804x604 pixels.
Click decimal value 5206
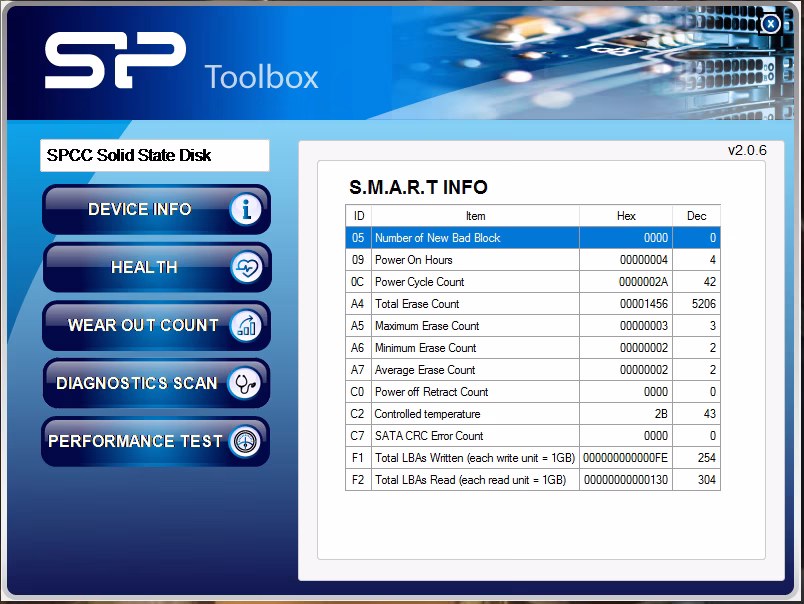[x=704, y=304]
